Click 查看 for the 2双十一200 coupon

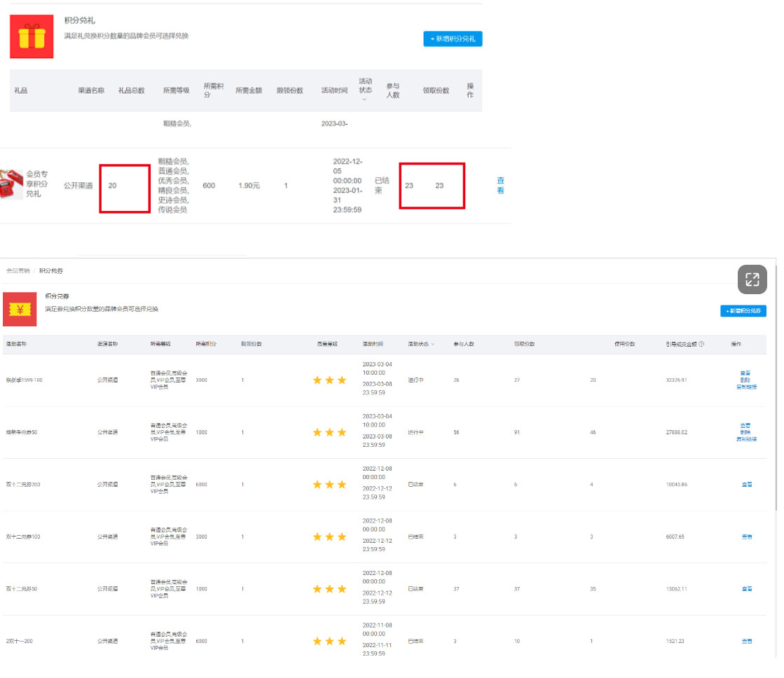[746, 641]
